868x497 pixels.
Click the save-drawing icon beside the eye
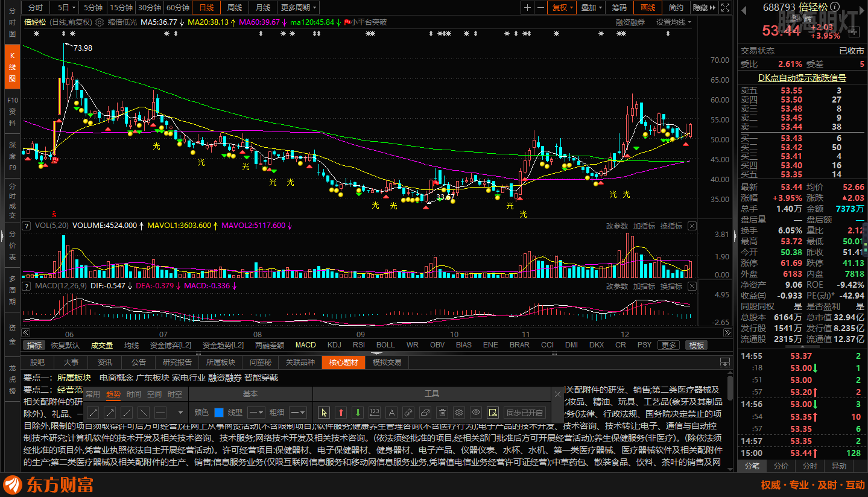[493, 413]
